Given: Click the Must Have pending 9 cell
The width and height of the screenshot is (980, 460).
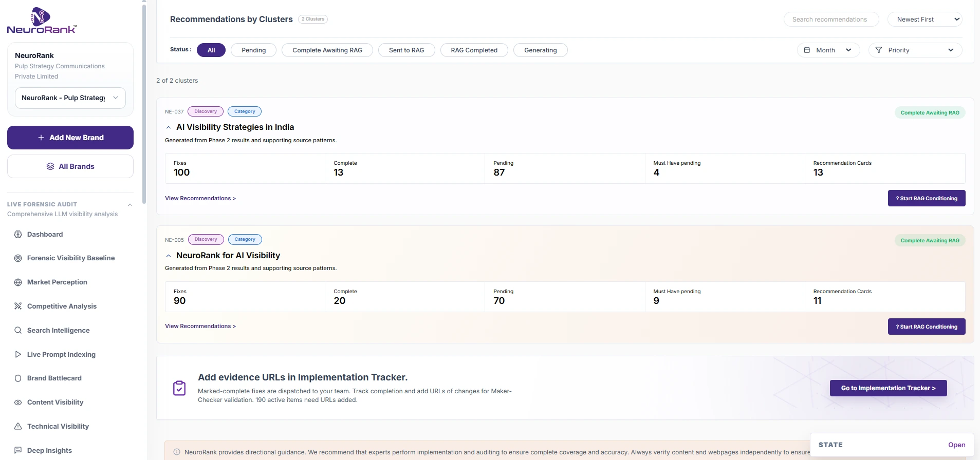Looking at the screenshot, I should (725, 297).
